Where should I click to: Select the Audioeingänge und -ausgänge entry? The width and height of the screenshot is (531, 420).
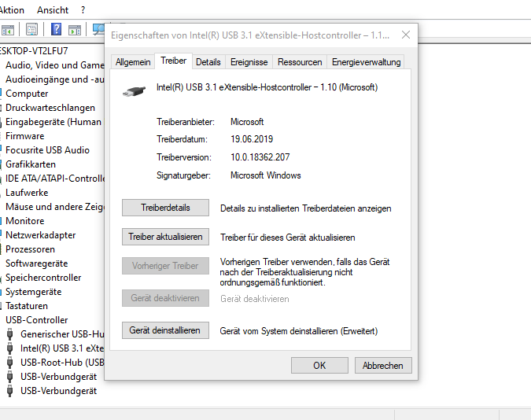[x=54, y=79]
